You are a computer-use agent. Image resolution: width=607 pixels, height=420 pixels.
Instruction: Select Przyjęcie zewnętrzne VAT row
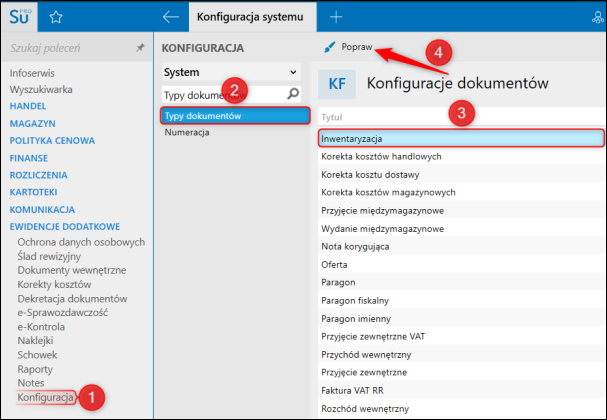461,336
